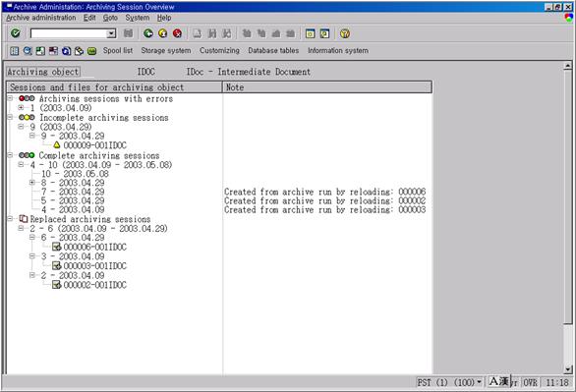Open the command field dropdown arrow

pos(111,33)
